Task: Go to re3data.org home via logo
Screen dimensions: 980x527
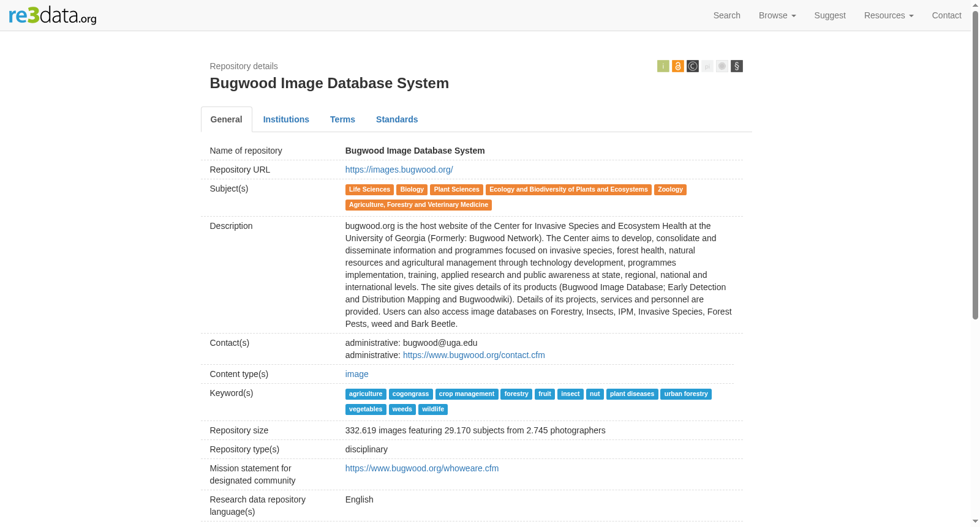Action: pos(53,15)
